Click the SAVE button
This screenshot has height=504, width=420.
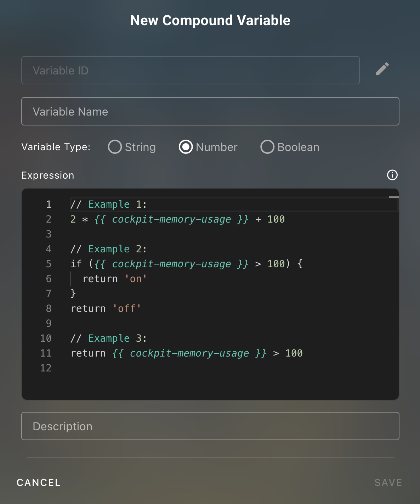tap(388, 482)
